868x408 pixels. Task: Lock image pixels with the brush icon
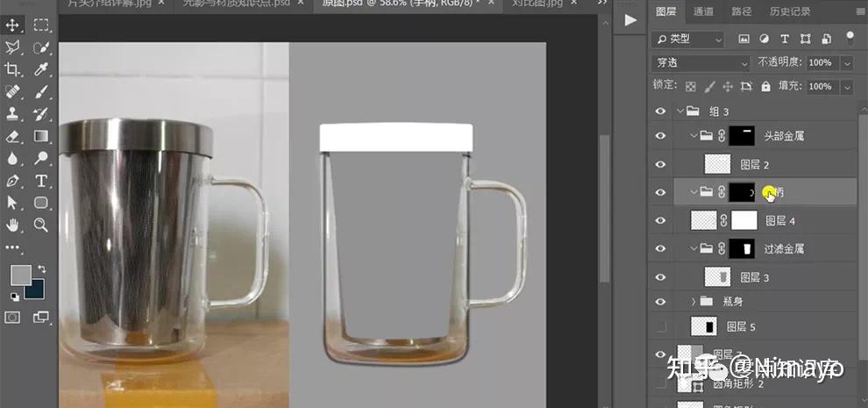[x=709, y=87]
